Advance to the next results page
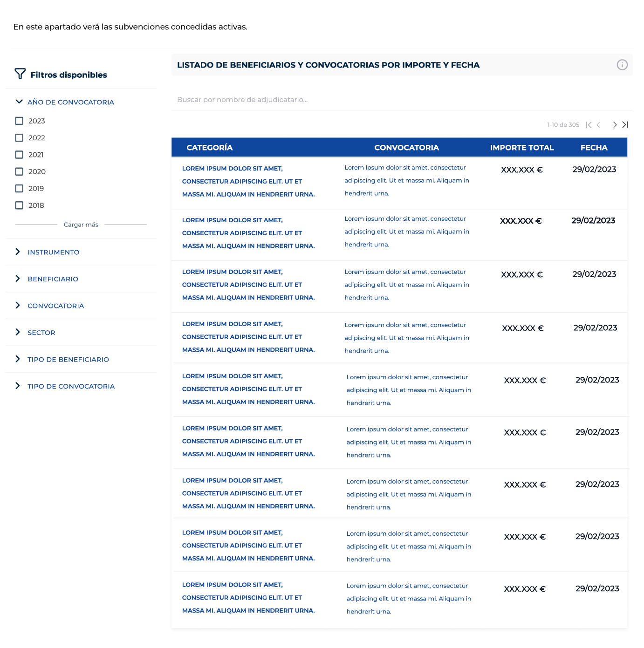The width and height of the screenshot is (644, 648). (615, 125)
